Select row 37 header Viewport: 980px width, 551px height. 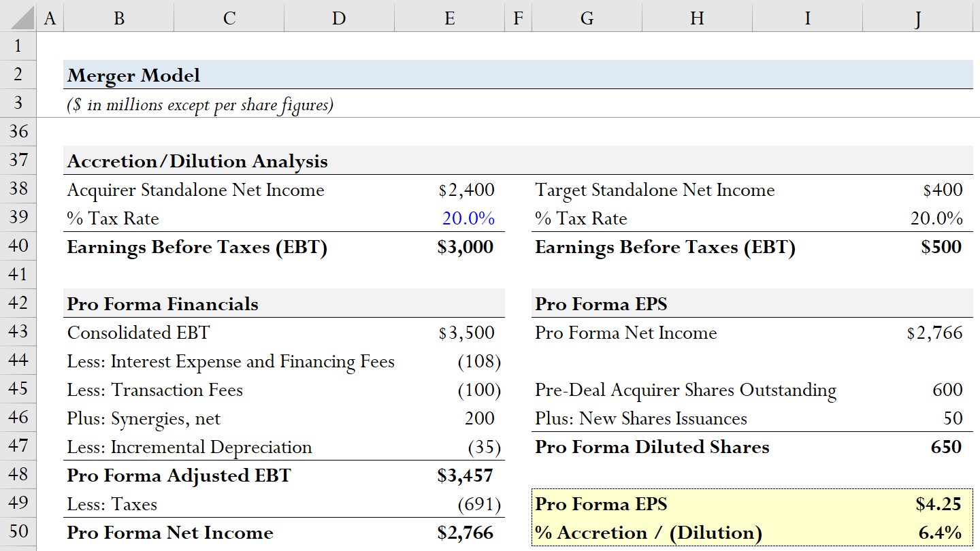click(x=18, y=161)
